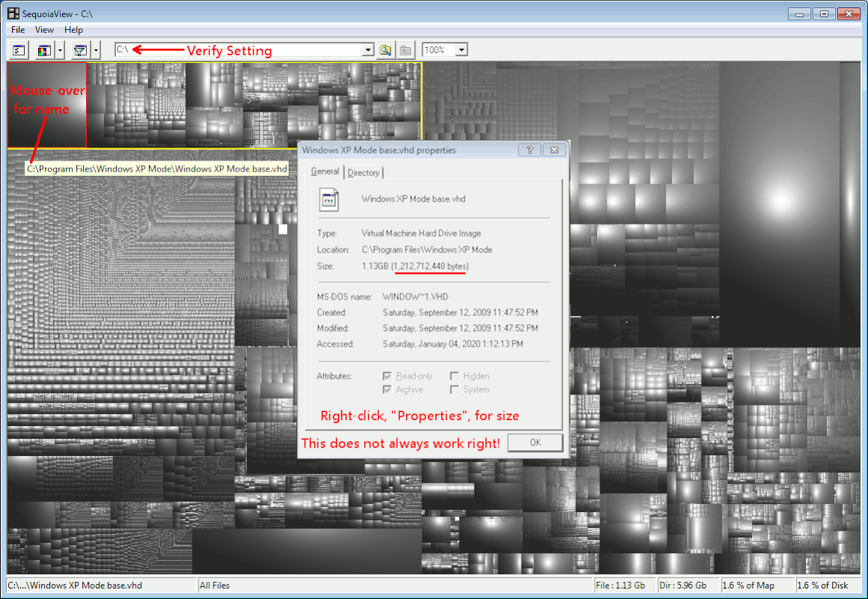Switch to the Directory tab
Screen dimensions: 868x599
(364, 173)
